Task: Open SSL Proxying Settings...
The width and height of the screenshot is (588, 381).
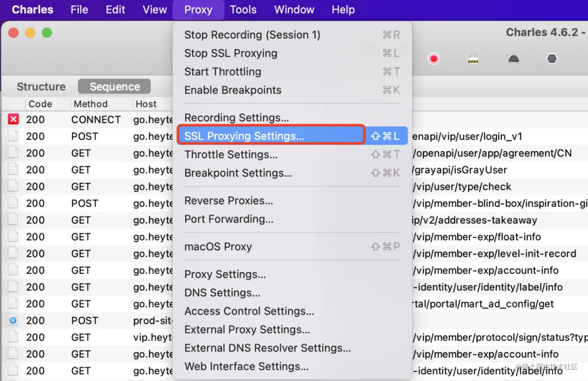Action: [x=292, y=136]
